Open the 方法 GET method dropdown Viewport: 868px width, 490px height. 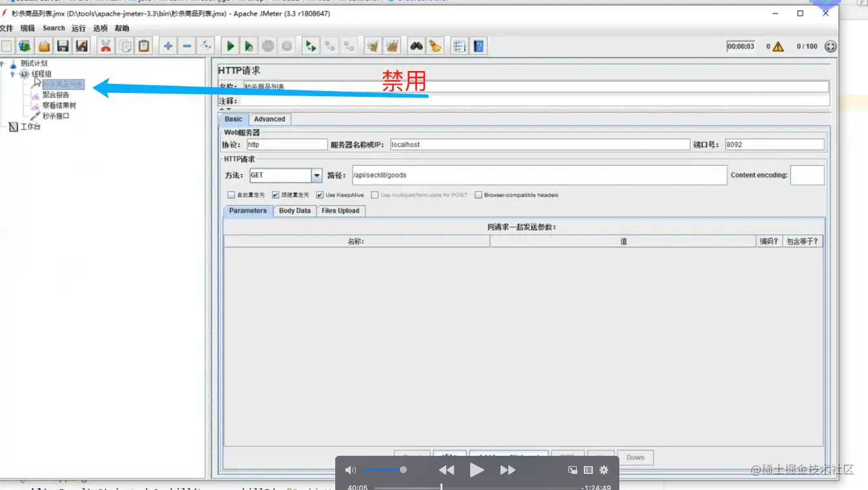click(x=316, y=175)
